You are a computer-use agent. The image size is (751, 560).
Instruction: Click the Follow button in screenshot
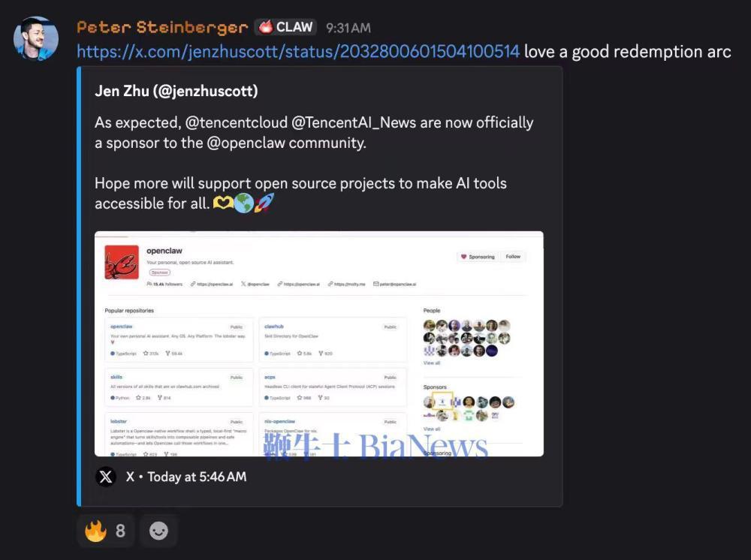(x=513, y=257)
